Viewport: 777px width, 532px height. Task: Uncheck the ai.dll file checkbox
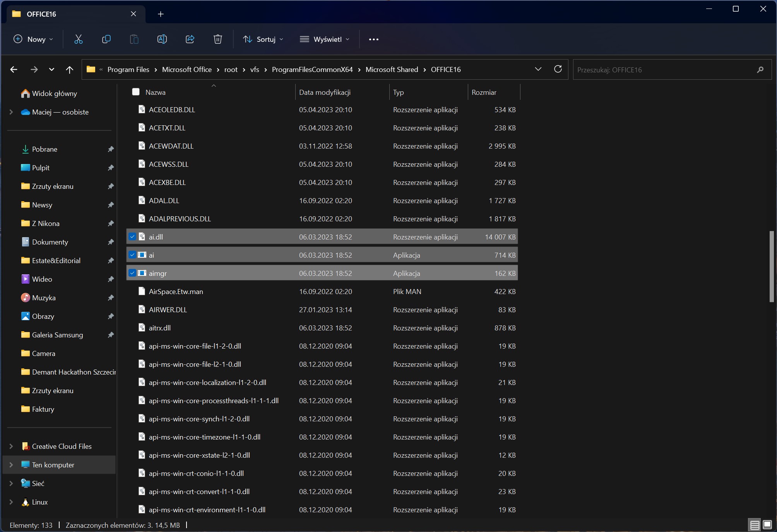(x=132, y=236)
